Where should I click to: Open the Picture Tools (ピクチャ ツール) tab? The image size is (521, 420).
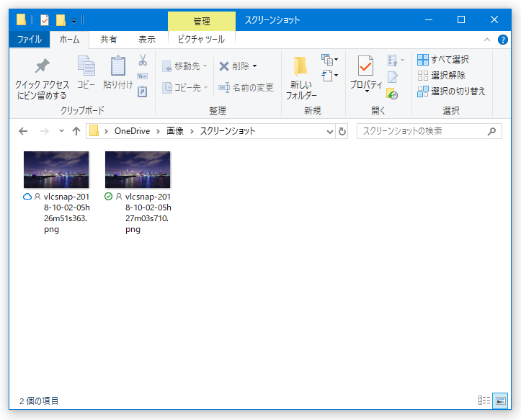click(x=201, y=40)
